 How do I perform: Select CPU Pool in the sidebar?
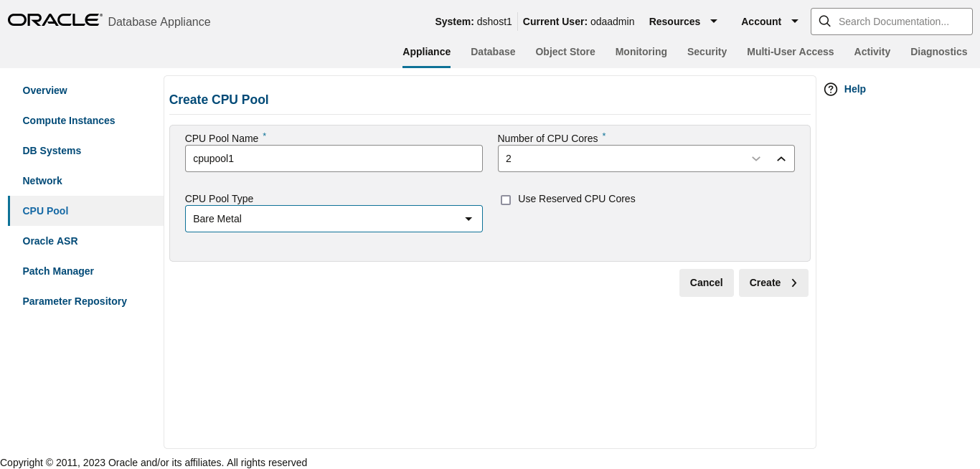tap(86, 211)
